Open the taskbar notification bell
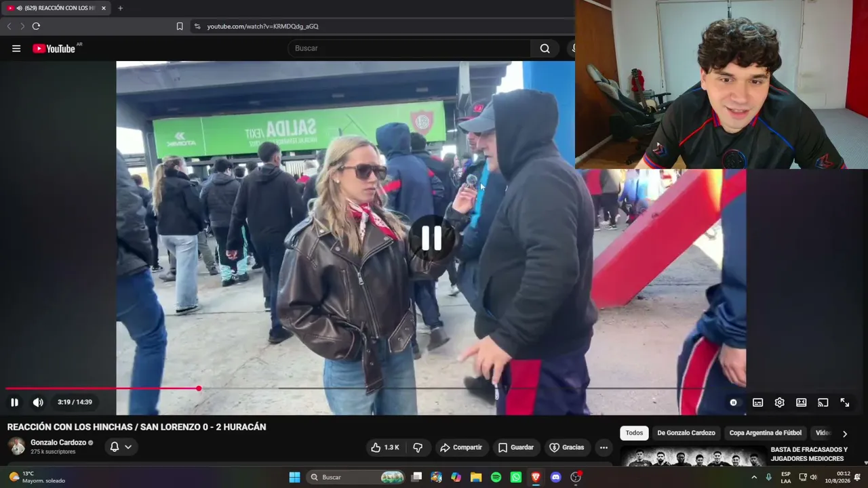 pyautogui.click(x=858, y=477)
